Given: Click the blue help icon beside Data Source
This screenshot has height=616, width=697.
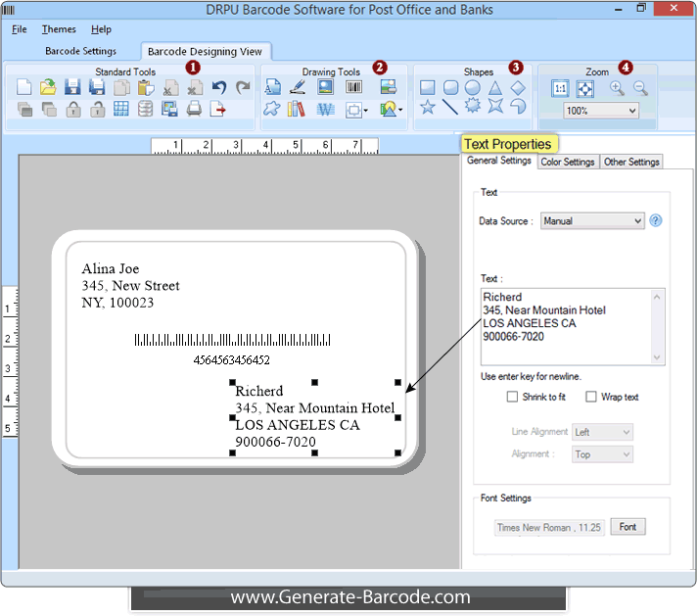Looking at the screenshot, I should pos(656,220).
